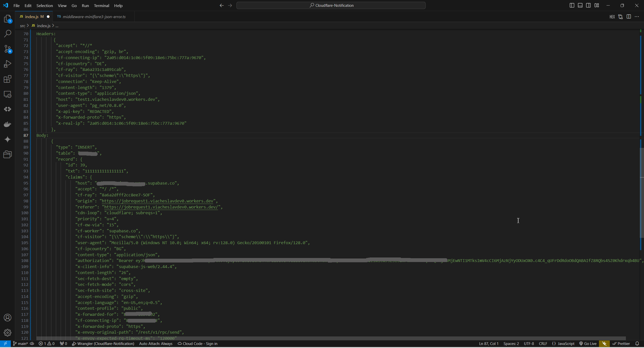
Task: Open the Docker view in sidebar
Action: tap(8, 124)
